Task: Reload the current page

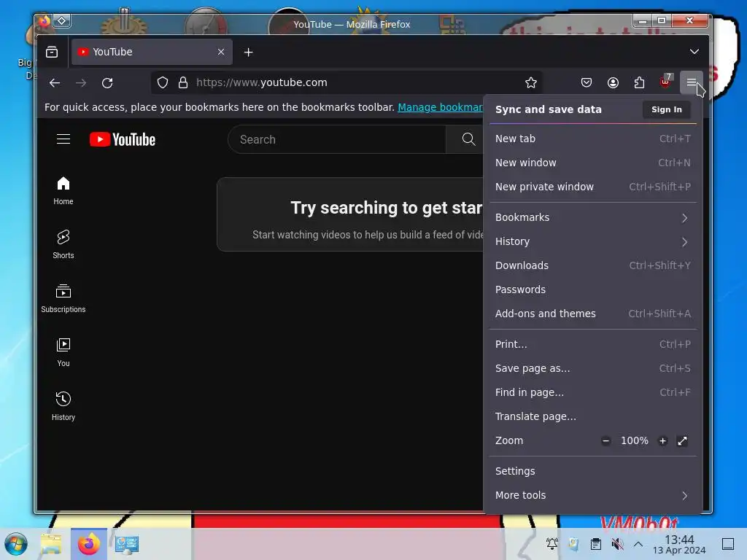Action: click(107, 83)
